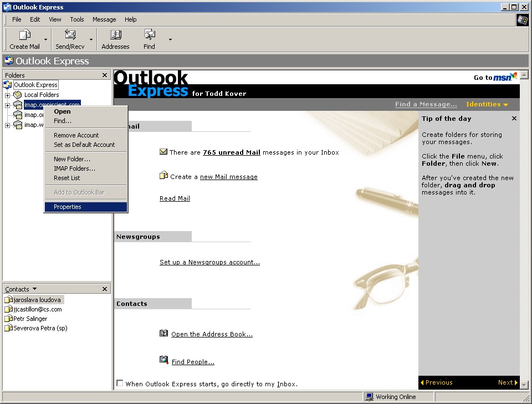Open the Addresses book icon
This screenshot has width=532, height=404.
tap(115, 34)
